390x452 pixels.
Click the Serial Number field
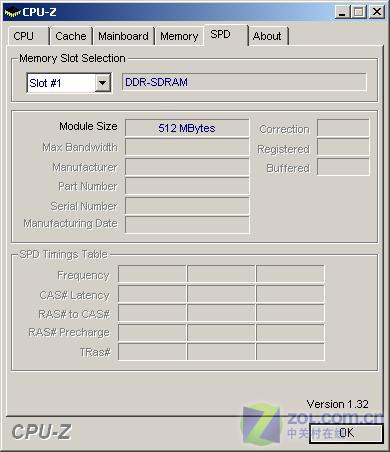(x=187, y=206)
